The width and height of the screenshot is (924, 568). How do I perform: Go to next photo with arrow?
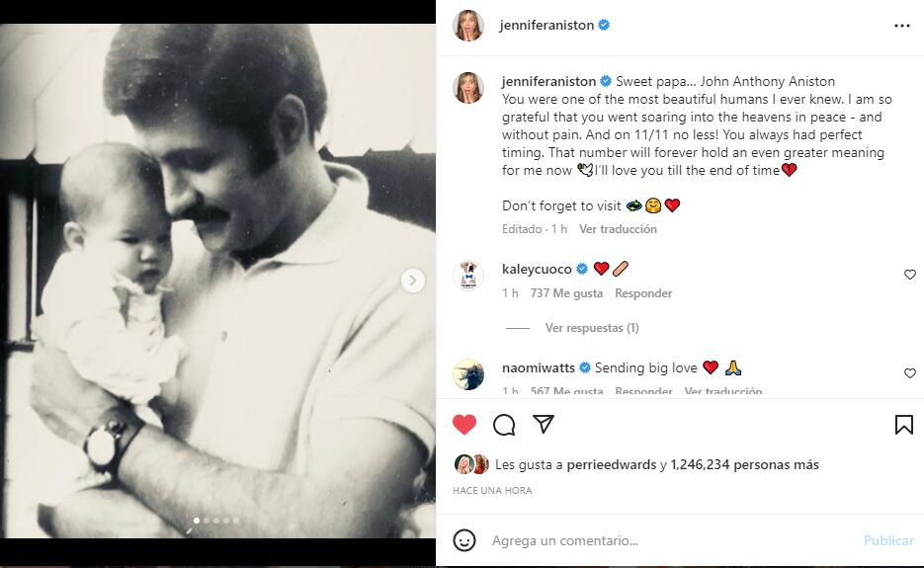[412, 281]
